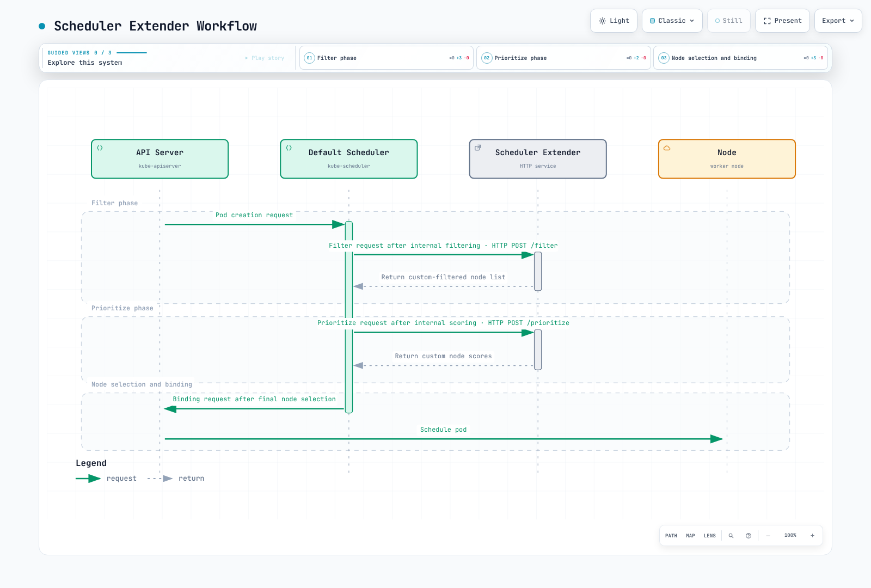Select the Scheduler Extender node

click(x=538, y=159)
